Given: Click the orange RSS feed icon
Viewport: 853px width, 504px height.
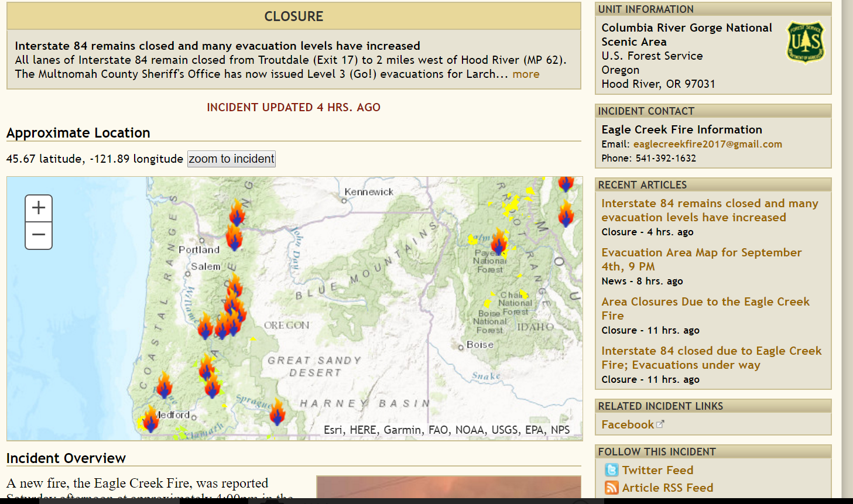Looking at the screenshot, I should coord(611,488).
